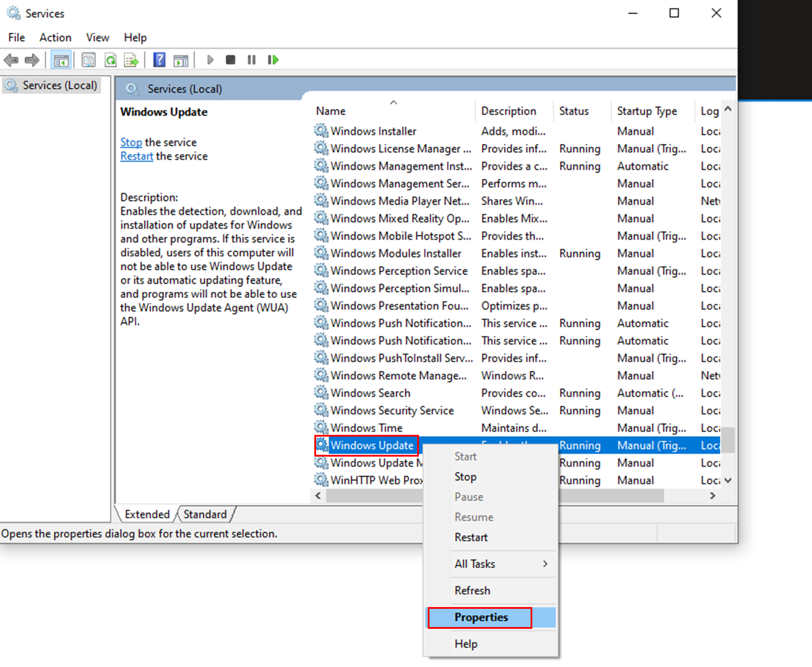
Task: Click gear icon of Windows Time row
Action: 321,427
